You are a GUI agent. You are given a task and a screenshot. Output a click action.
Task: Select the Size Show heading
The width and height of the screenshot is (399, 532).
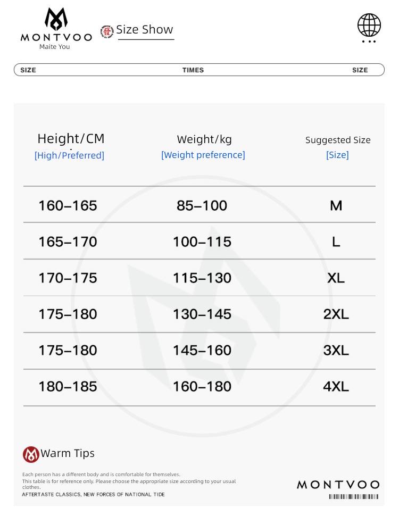tap(145, 29)
